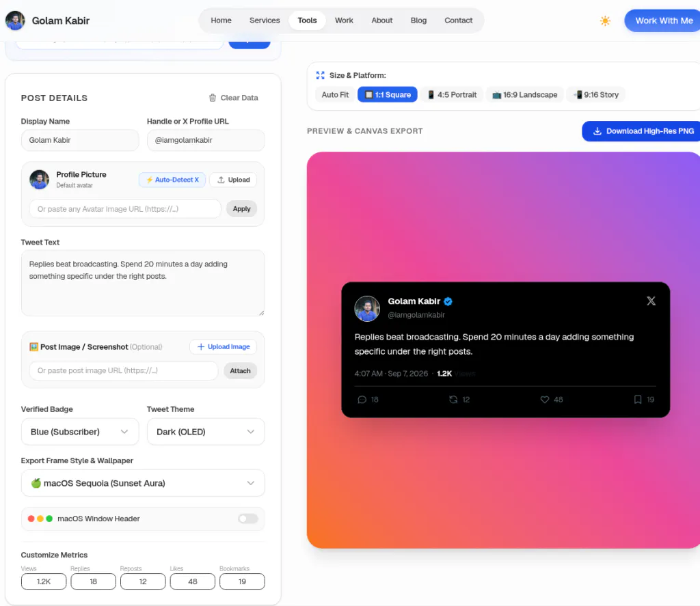
Task: Select 4:5 Portrait size option
Action: [x=452, y=94]
